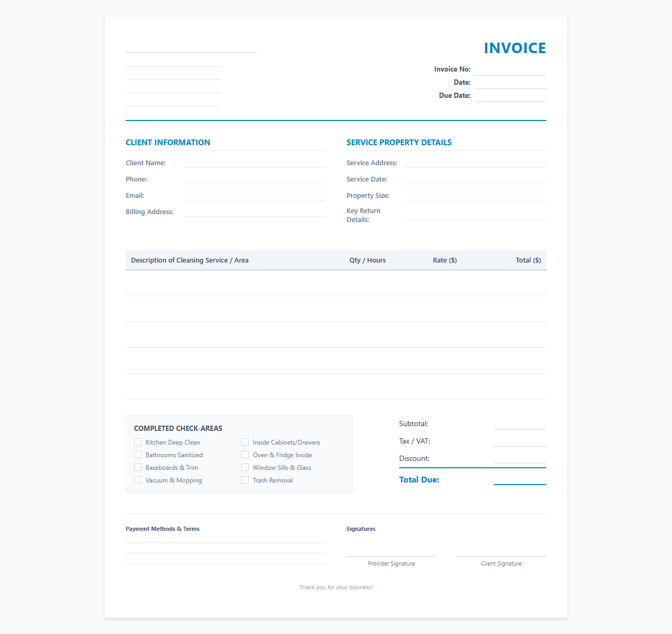Viewport: 672px width, 634px height.
Task: Click the Service Address field
Action: (x=475, y=163)
